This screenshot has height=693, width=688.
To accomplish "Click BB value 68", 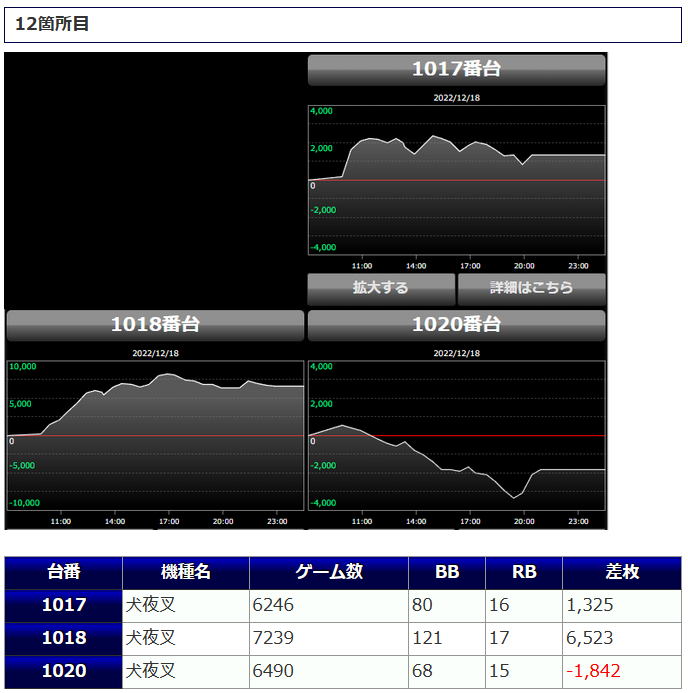I will pyautogui.click(x=422, y=672).
